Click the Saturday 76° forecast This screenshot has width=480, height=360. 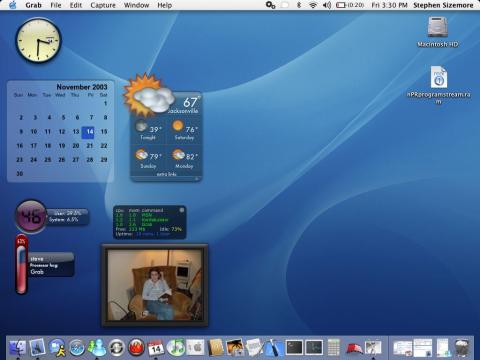[185, 130]
